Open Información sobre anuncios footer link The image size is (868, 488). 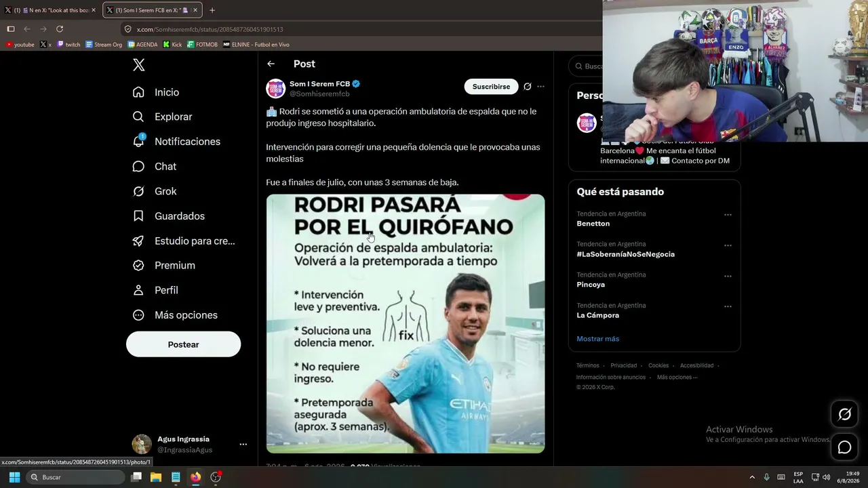tap(611, 378)
